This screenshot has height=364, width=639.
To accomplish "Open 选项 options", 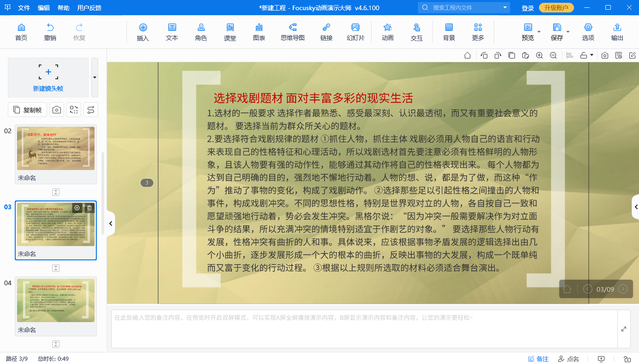I will (x=588, y=32).
